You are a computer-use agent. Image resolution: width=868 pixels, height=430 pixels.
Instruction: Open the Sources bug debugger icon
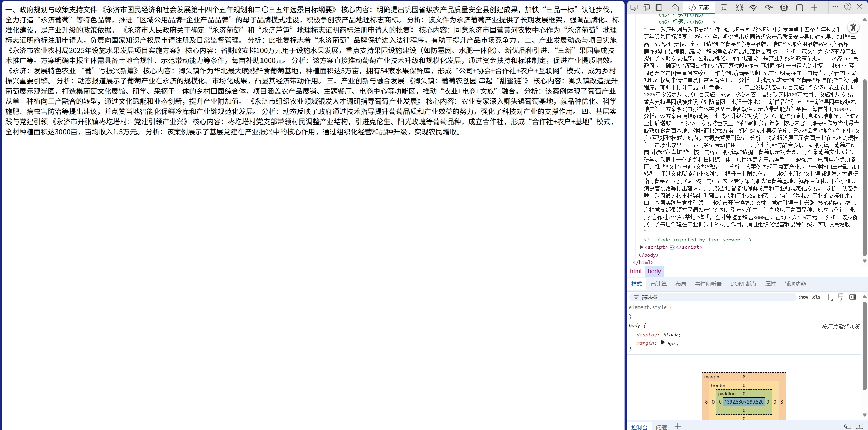pyautogui.click(x=739, y=7)
